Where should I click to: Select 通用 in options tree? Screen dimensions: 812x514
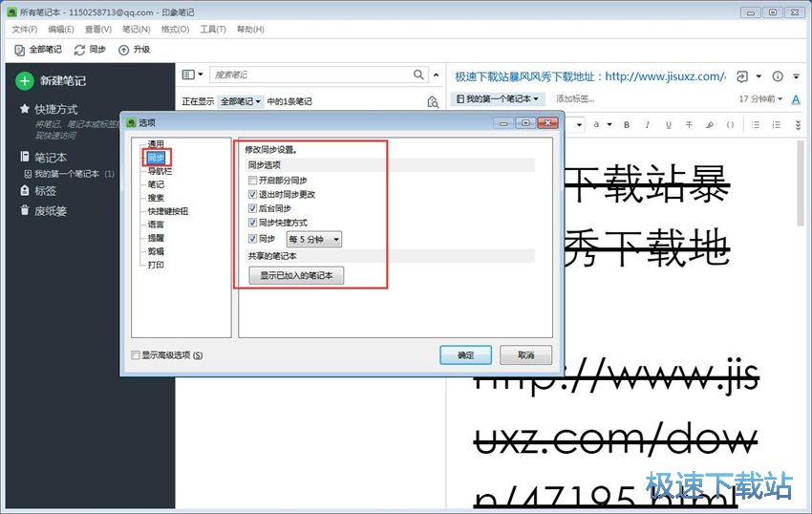tap(156, 144)
